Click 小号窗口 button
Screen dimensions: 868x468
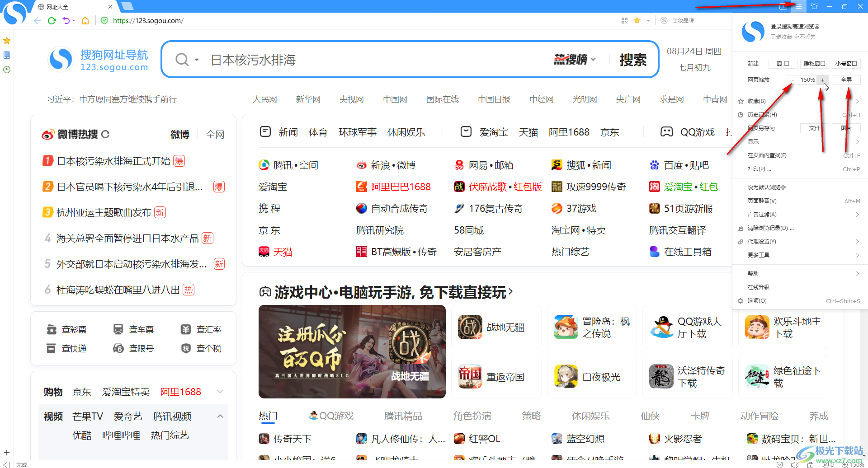click(846, 63)
